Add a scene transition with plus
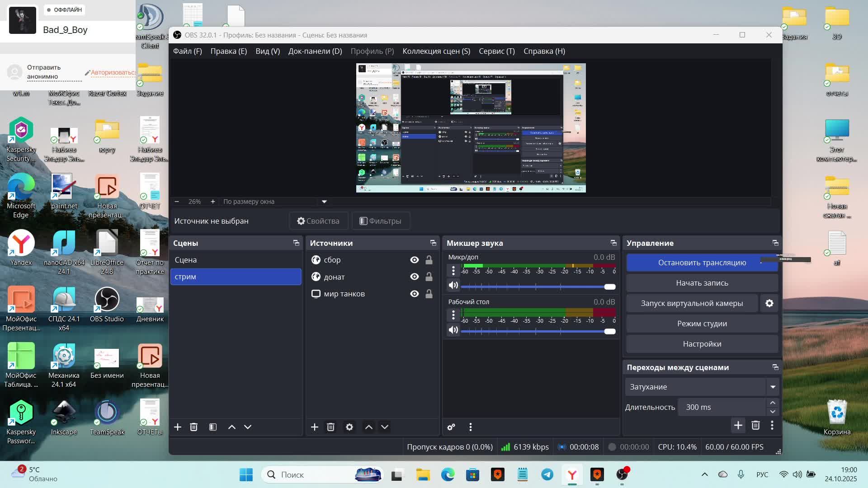868x488 pixels. point(738,425)
